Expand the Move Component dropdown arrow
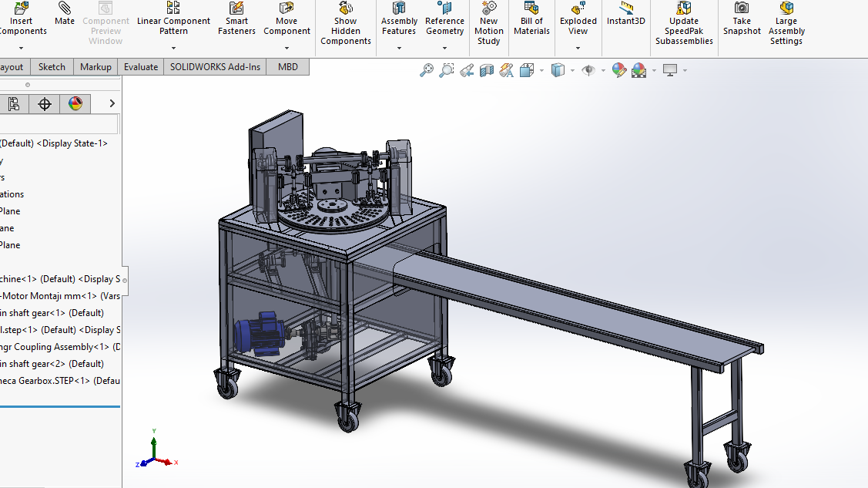Screen dimensions: 868x488 tap(287, 49)
